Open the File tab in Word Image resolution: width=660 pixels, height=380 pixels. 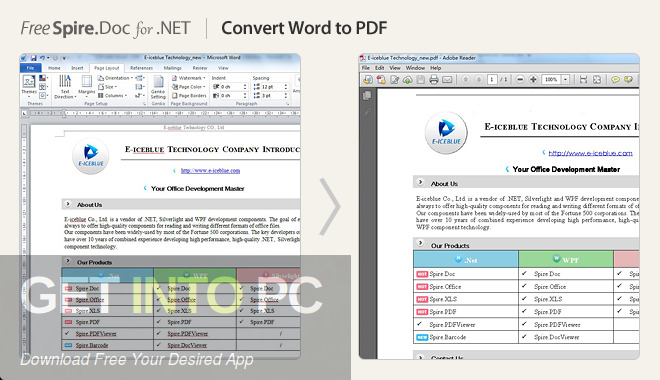click(x=30, y=68)
